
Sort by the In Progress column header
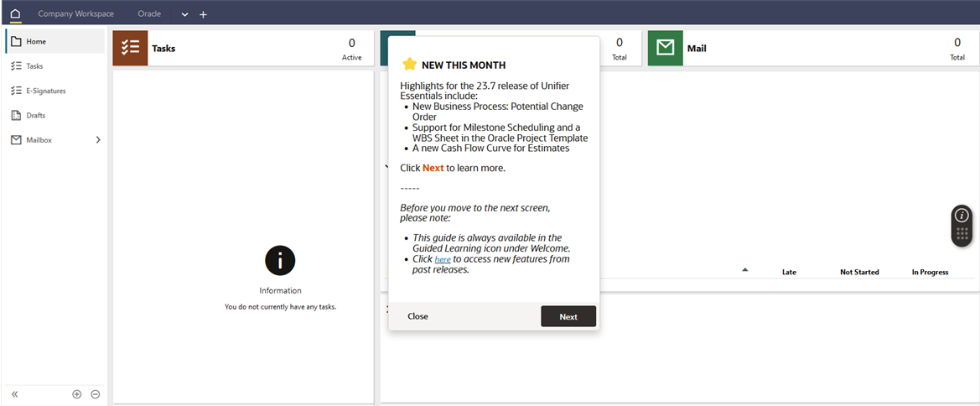tap(930, 272)
